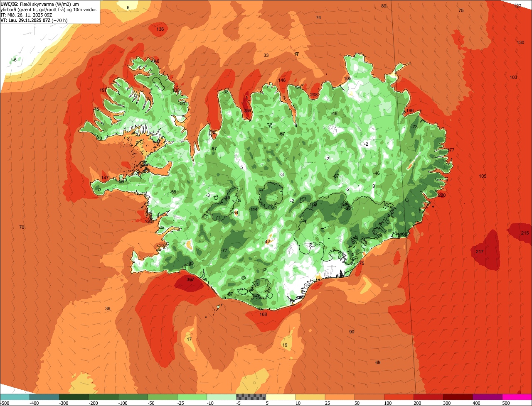Click the flux value '-46' on the map
The image size is (532, 406).
tap(377, 173)
